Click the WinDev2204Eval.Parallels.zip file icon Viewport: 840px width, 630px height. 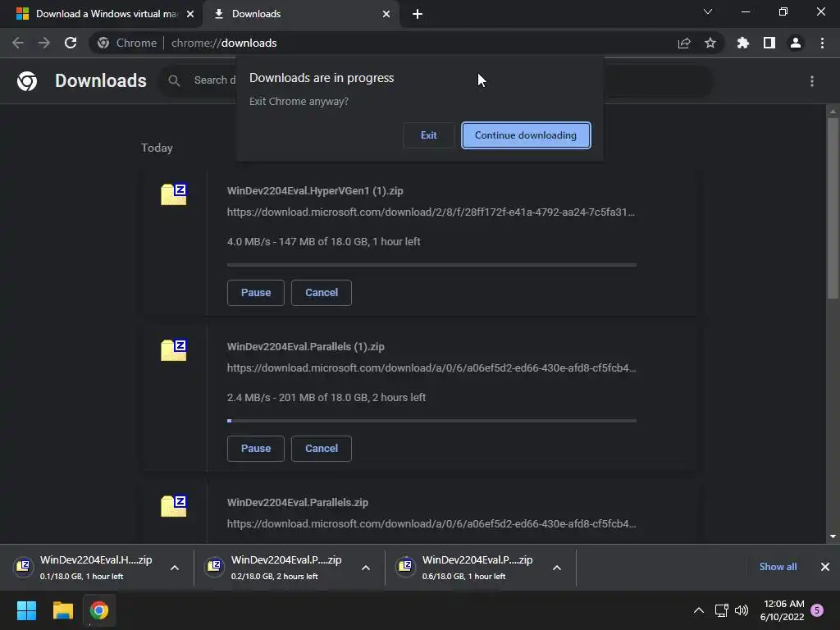pos(174,505)
